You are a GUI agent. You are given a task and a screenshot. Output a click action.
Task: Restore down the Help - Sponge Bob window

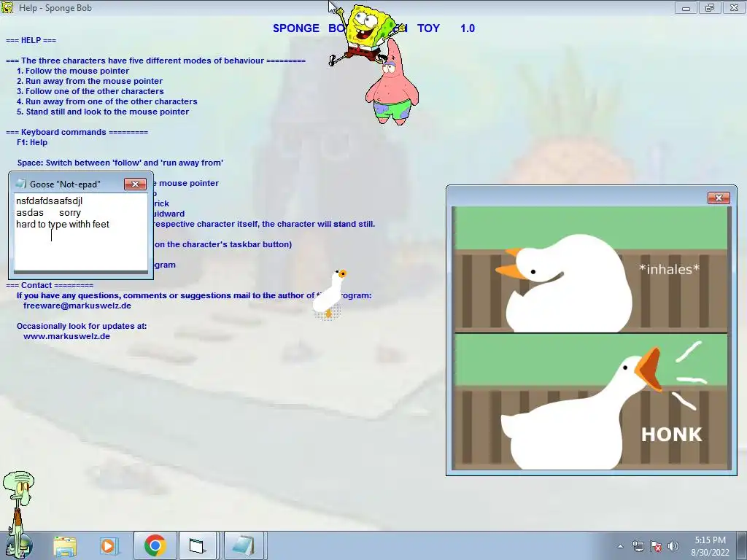pyautogui.click(x=710, y=7)
